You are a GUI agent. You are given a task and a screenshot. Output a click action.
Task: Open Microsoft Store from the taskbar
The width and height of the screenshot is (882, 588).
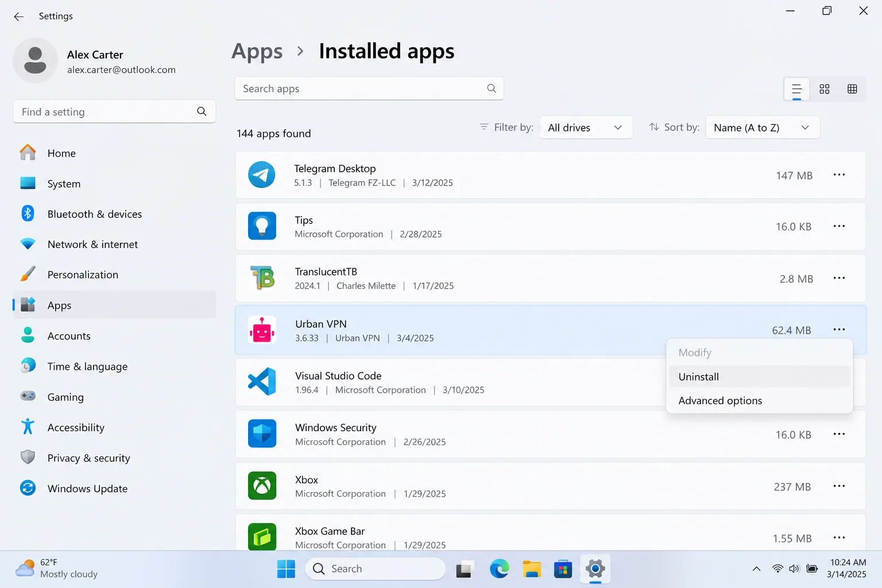tap(563, 569)
